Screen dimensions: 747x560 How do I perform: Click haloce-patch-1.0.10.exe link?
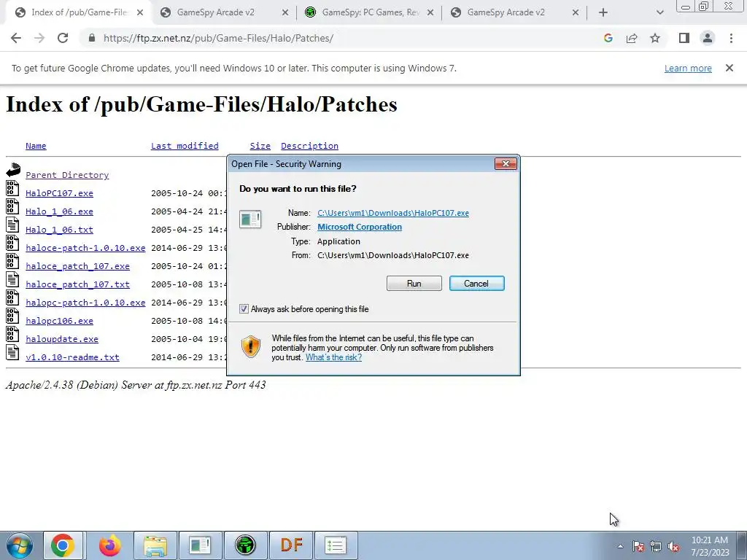click(x=85, y=248)
